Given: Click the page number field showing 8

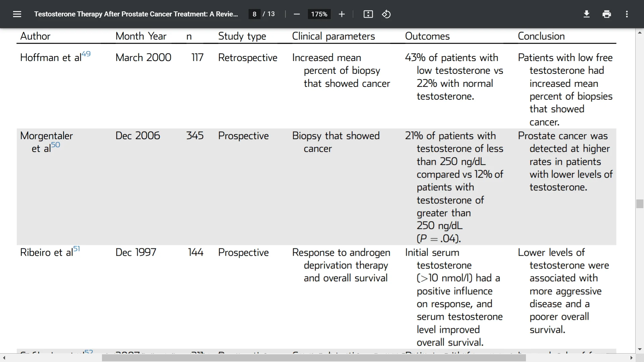Looking at the screenshot, I should tap(255, 14).
